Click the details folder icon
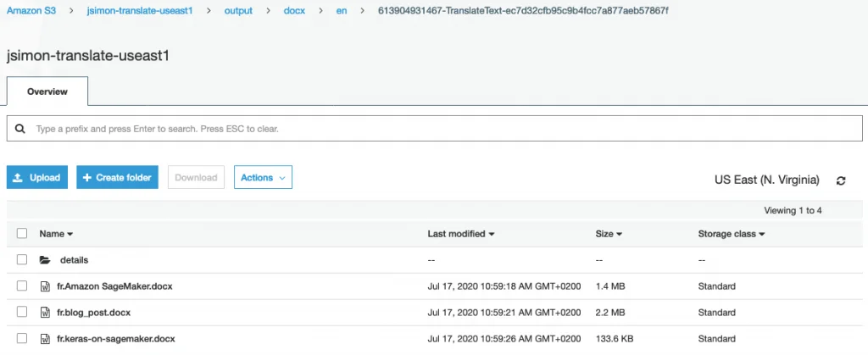The width and height of the screenshot is (868, 355). point(45,260)
